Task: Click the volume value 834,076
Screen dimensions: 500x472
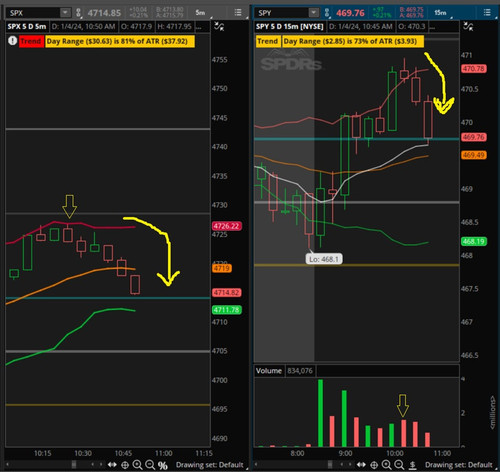Action: tap(300, 371)
